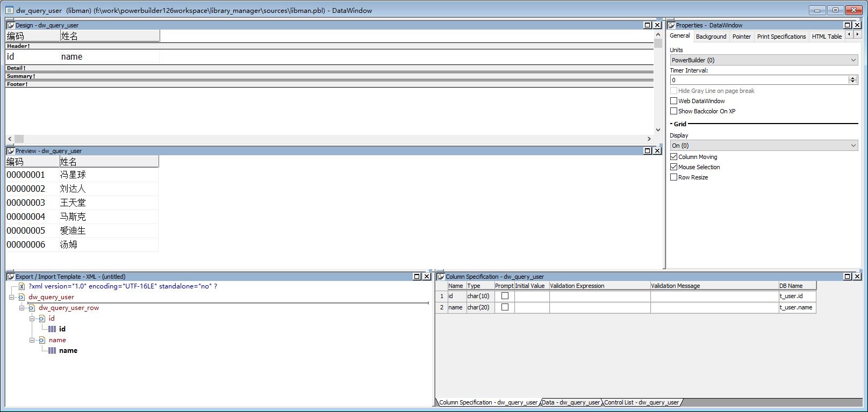Click the Design pane horizontal scroll-left arrow
The height and width of the screenshot is (412, 868).
(10, 139)
